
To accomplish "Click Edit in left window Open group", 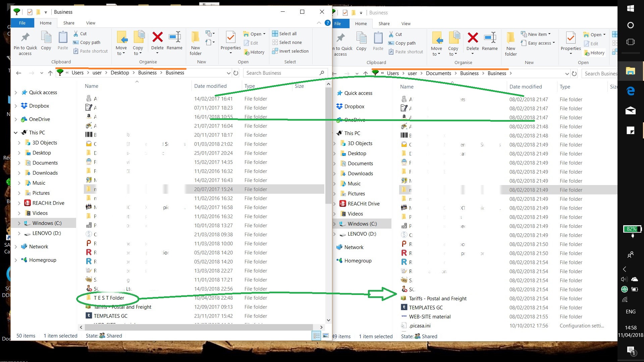I will click(251, 43).
